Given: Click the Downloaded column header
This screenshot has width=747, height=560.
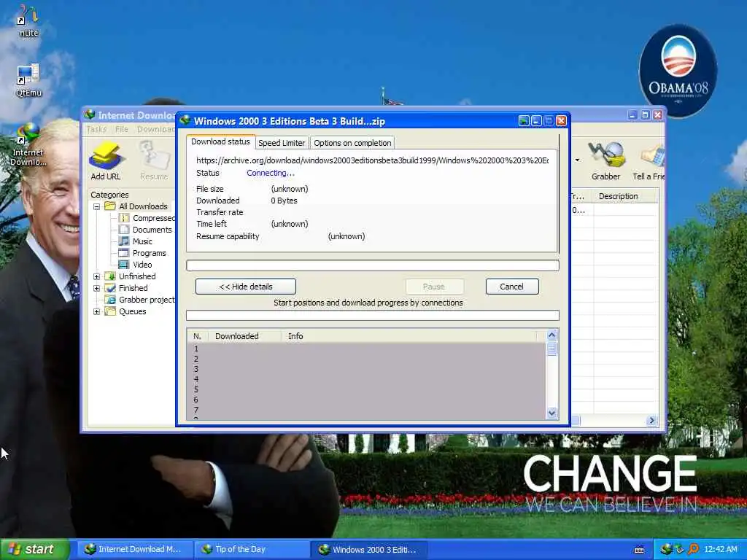Looking at the screenshot, I should tap(244, 336).
